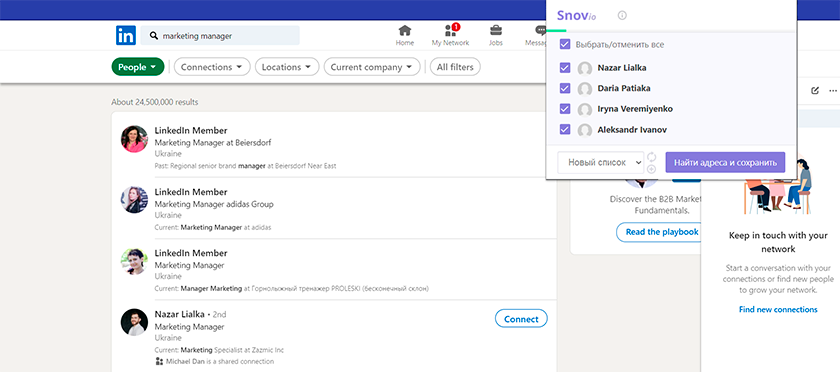Image resolution: width=840 pixels, height=372 pixels.
Task: Open the Home navigation icon
Action: click(405, 31)
